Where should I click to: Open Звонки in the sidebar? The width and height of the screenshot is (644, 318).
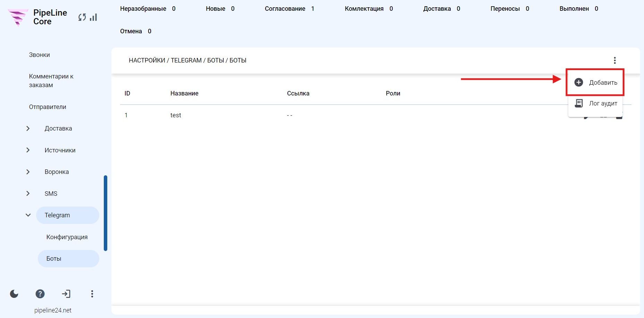click(40, 55)
